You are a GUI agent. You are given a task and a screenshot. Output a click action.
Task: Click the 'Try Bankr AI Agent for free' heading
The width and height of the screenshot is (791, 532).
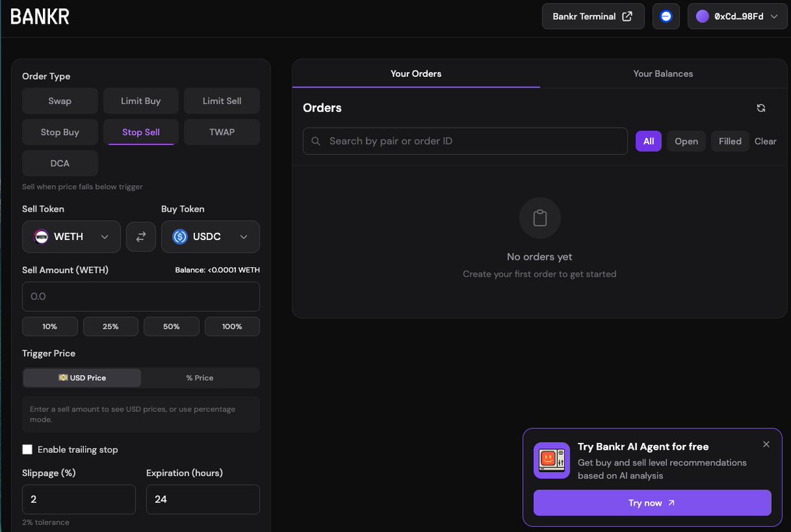click(x=643, y=447)
